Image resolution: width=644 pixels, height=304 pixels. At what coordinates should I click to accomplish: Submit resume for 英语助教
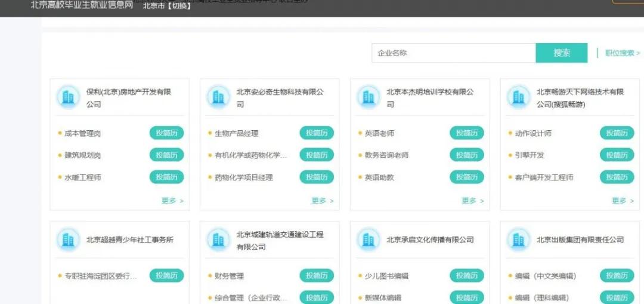[x=467, y=177]
